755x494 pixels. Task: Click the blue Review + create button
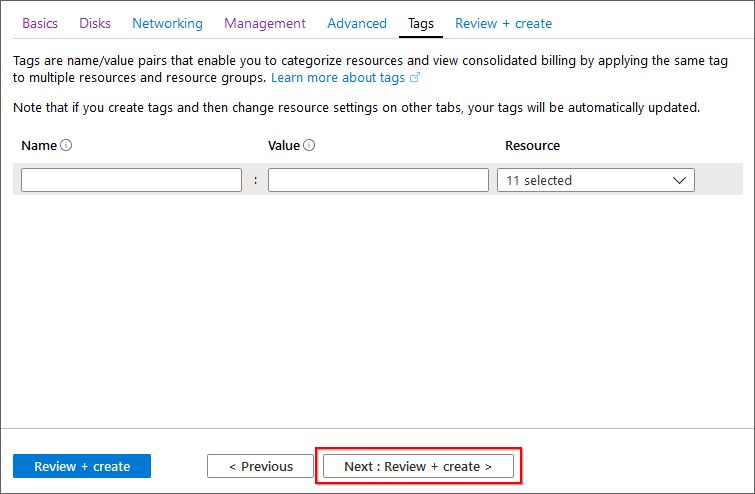(x=82, y=466)
